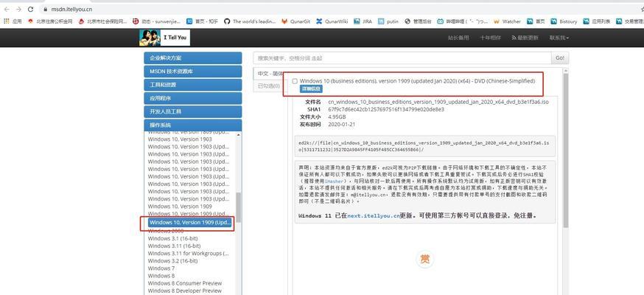Select Windows 3.11 for Workgroups entry
Image resolution: width=644 pixels, height=295 pixels.
click(x=189, y=253)
